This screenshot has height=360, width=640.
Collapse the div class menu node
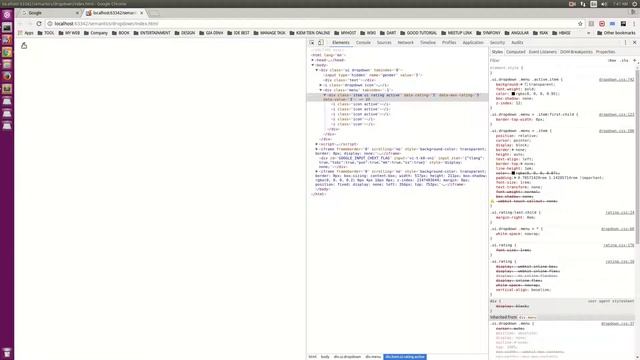(321, 90)
